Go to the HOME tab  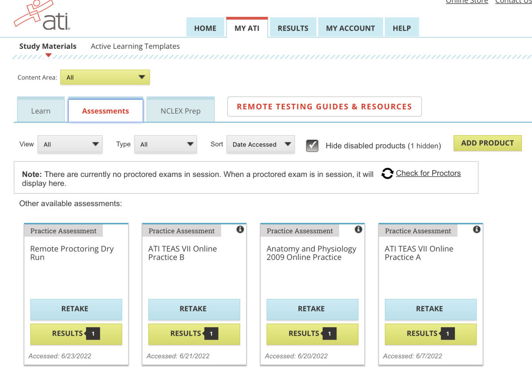[205, 28]
